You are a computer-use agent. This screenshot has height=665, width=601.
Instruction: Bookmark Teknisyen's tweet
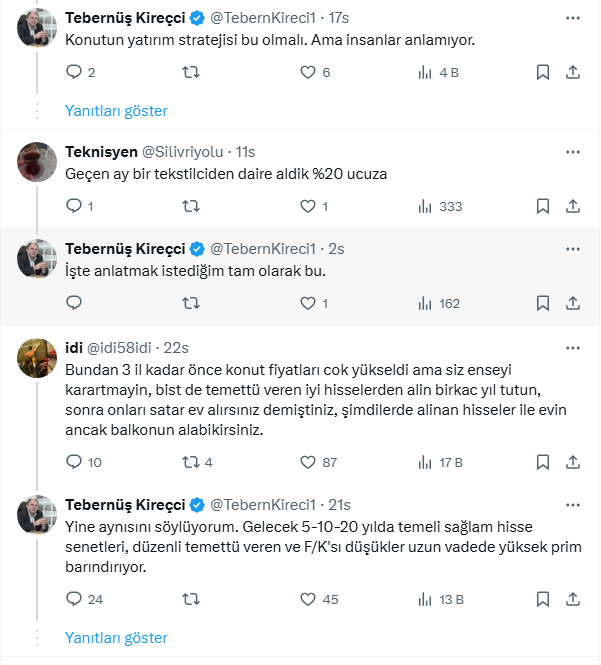click(x=542, y=206)
